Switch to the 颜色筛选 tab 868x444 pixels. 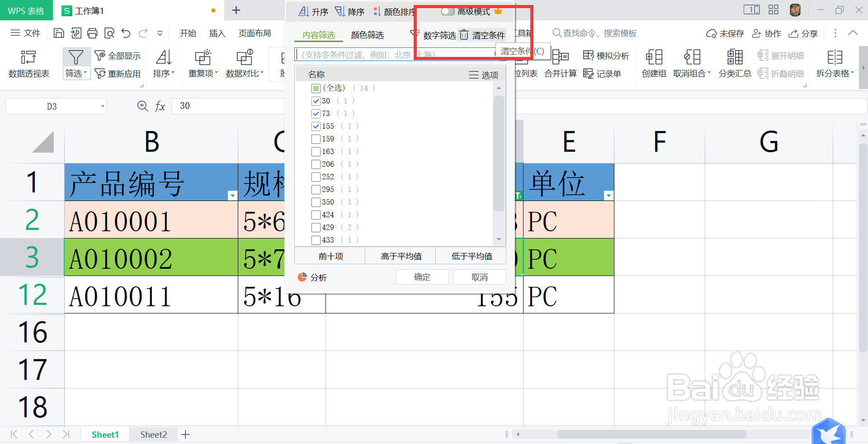click(x=367, y=34)
